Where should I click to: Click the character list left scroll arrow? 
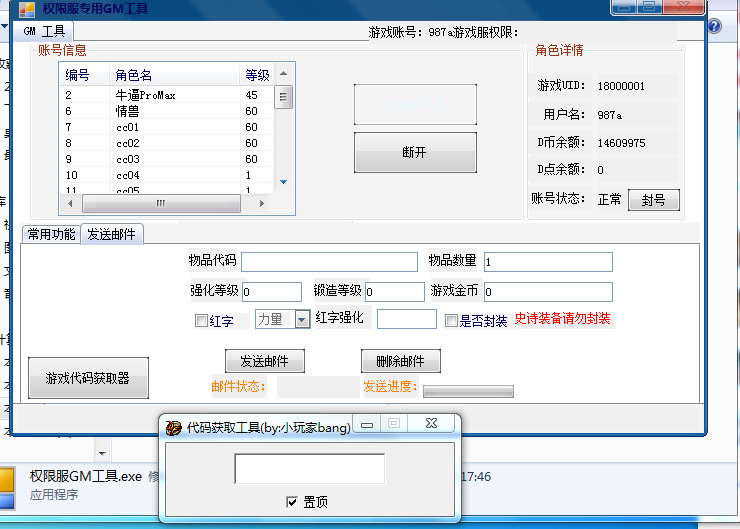click(x=69, y=204)
